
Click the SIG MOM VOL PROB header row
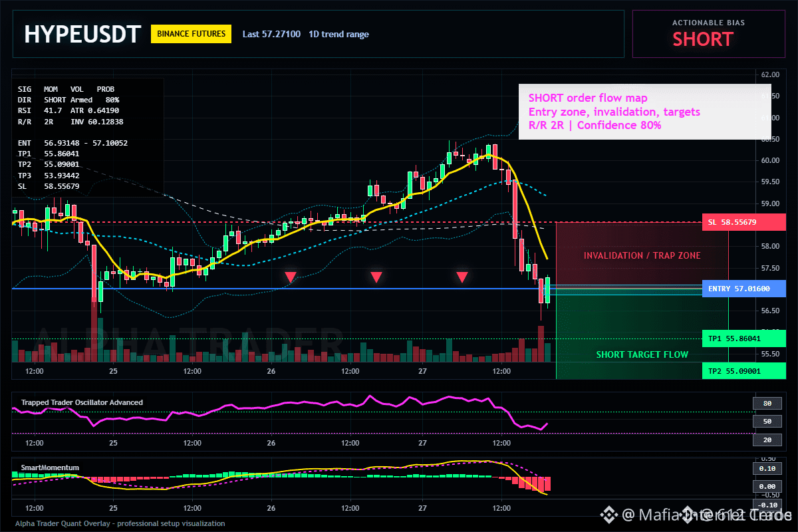tap(66, 88)
